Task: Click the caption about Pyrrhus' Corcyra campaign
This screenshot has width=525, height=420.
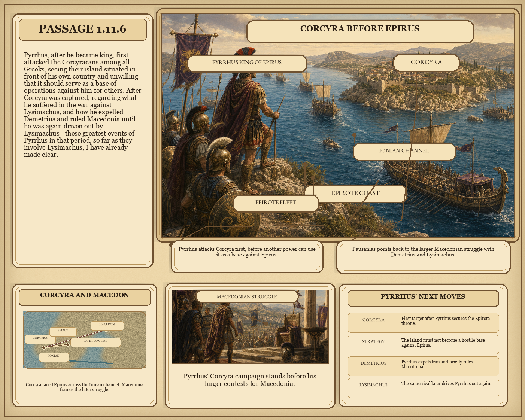Action: [x=250, y=380]
